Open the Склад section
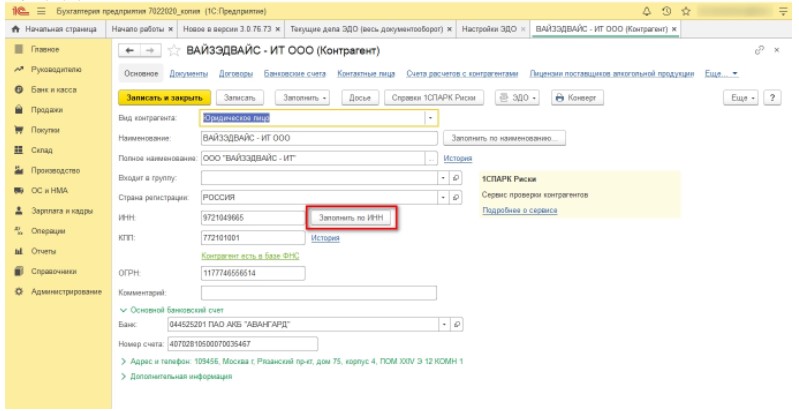The image size is (799, 411). click(42, 150)
